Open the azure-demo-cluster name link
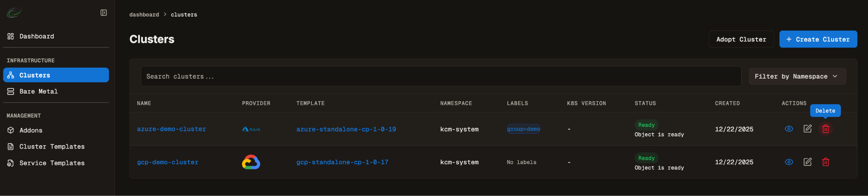Screen dimensions: 868x196 [x=171, y=129]
